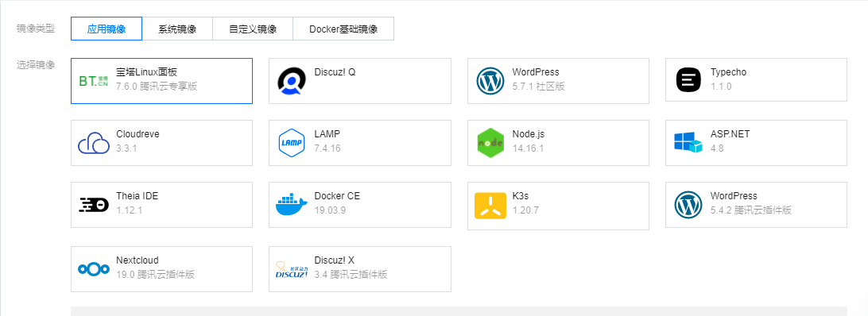Image resolution: width=868 pixels, height=316 pixels.
Task: Click LAMP version 7.4.16
Action: (x=327, y=148)
